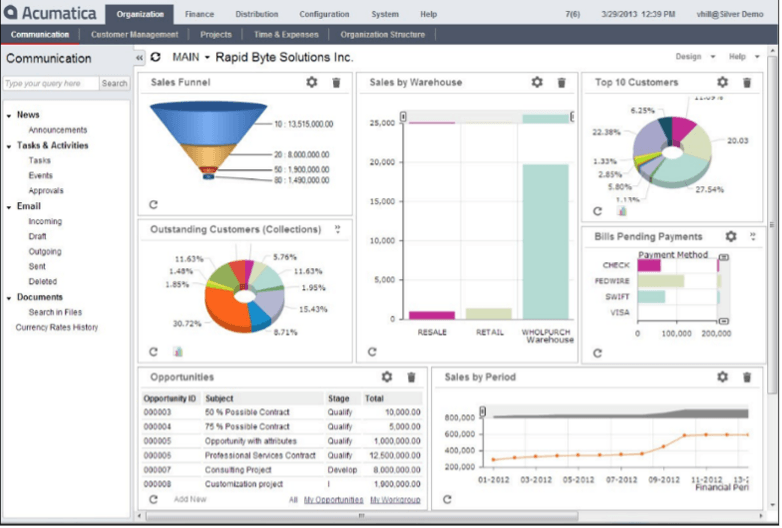Image resolution: width=782 pixels, height=528 pixels.
Task: Delete the Opportunities widget
Action: pos(411,377)
